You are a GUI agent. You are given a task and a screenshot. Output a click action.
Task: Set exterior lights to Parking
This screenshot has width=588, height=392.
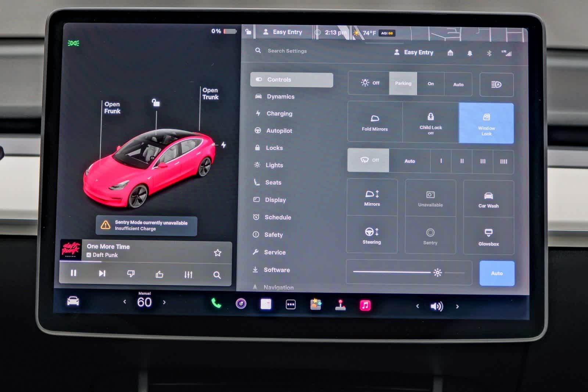click(403, 83)
